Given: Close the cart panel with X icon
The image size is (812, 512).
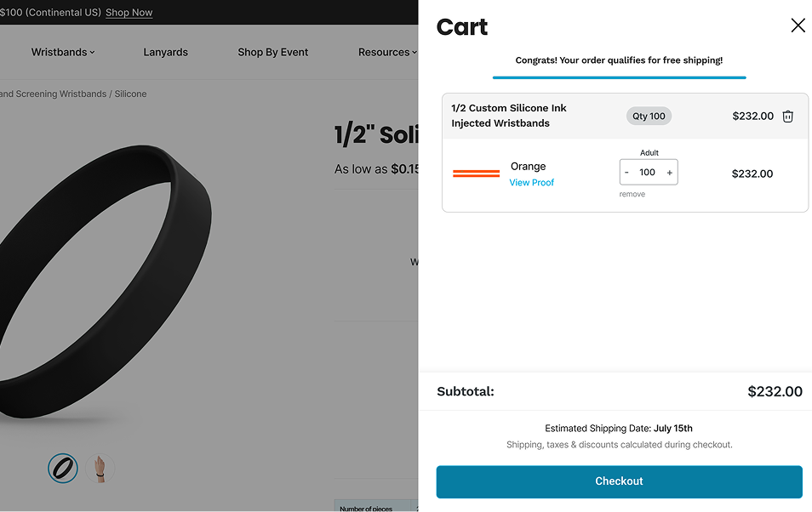Looking at the screenshot, I should pos(798,26).
